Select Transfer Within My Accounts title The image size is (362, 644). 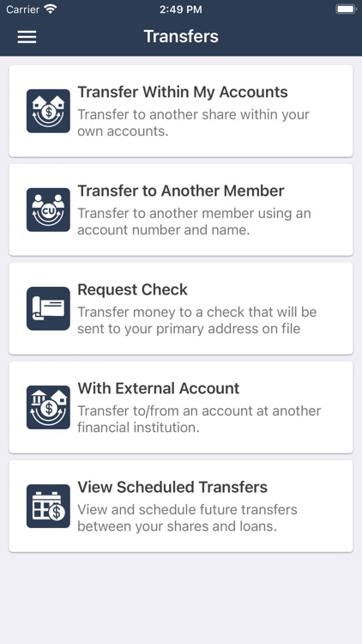coord(183,92)
